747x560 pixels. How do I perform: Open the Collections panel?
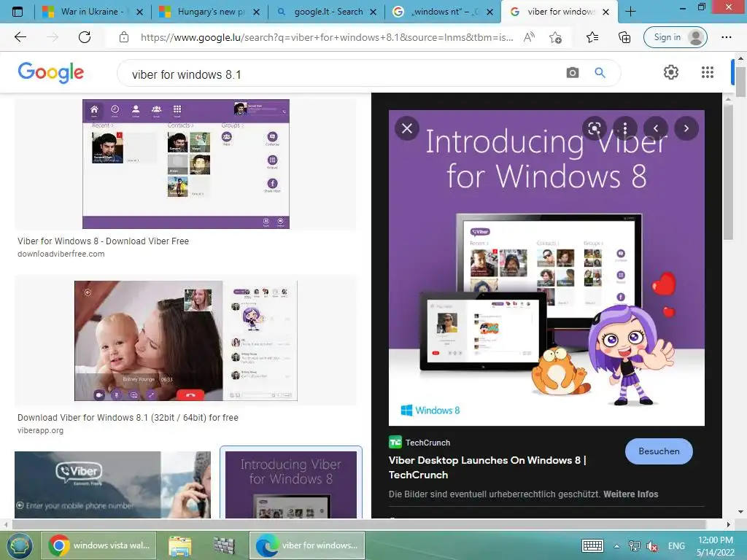click(624, 37)
